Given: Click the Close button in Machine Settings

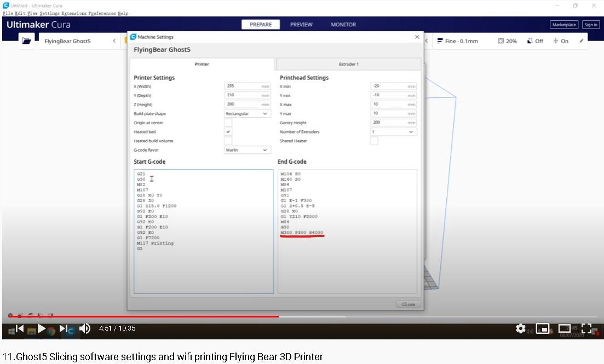Looking at the screenshot, I should (x=409, y=304).
